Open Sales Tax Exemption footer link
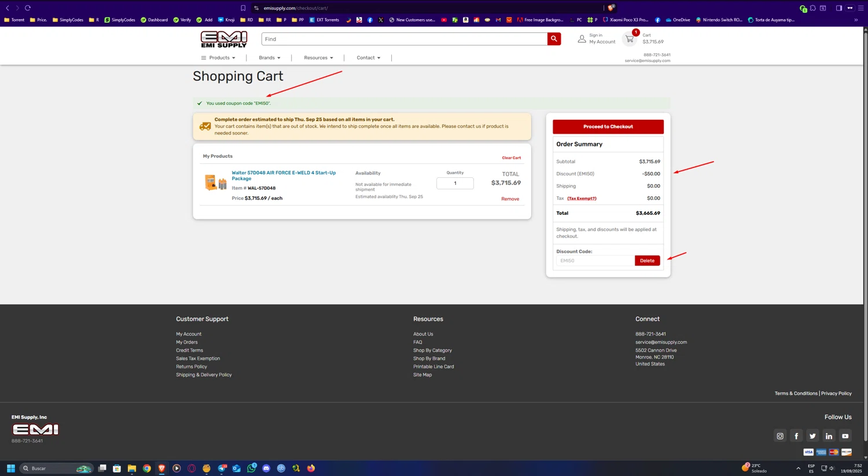This screenshot has width=868, height=476. coord(198,358)
